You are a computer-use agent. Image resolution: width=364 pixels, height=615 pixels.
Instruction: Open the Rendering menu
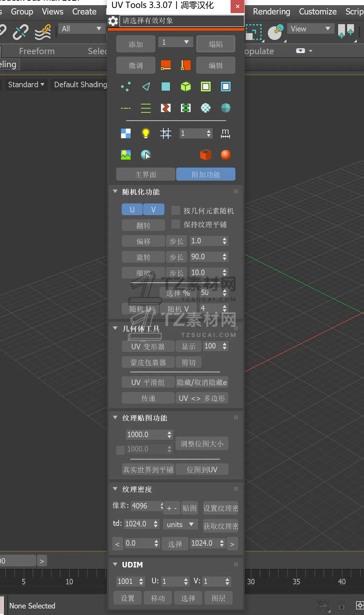point(272,11)
